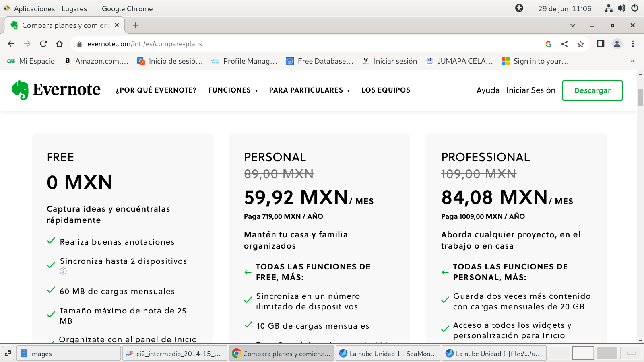Expand the tab search chevron in Chrome
Image resolution: width=644 pixels, height=362 pixels.
(x=572, y=25)
